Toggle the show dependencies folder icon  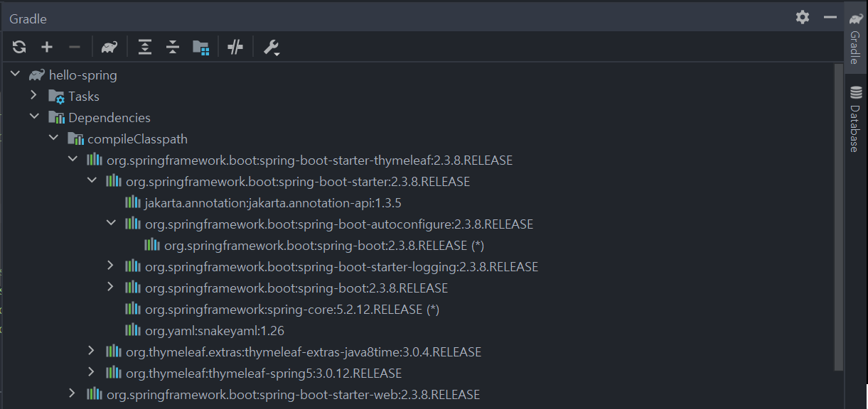201,48
